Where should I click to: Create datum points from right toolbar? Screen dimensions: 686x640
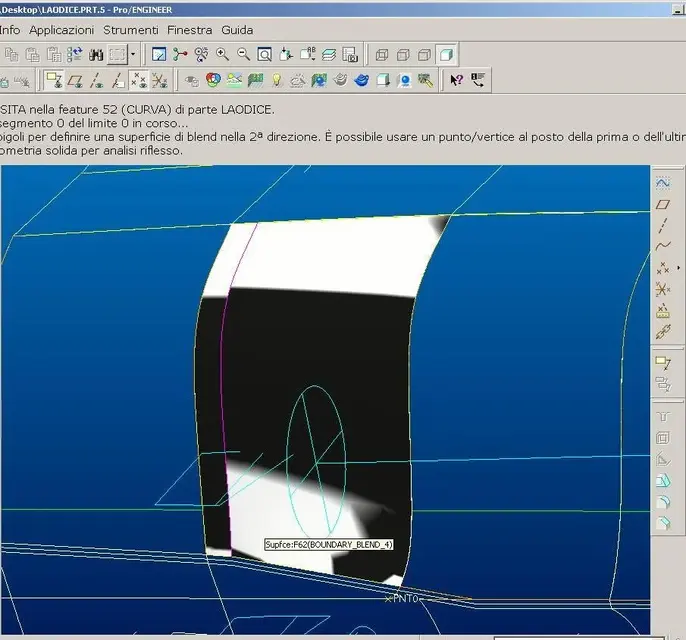click(663, 268)
